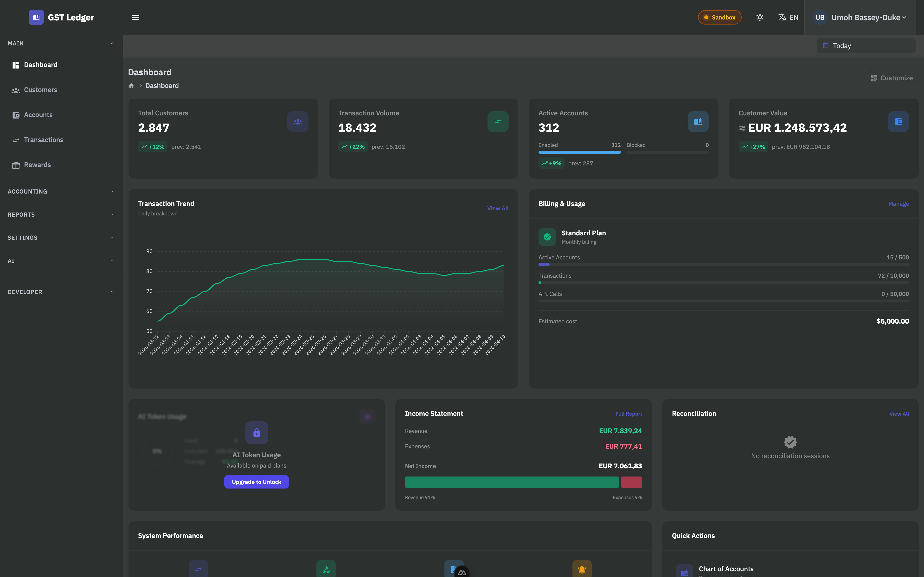This screenshot has height=577, width=924.
Task: Open the Rewards section
Action: [37, 164]
